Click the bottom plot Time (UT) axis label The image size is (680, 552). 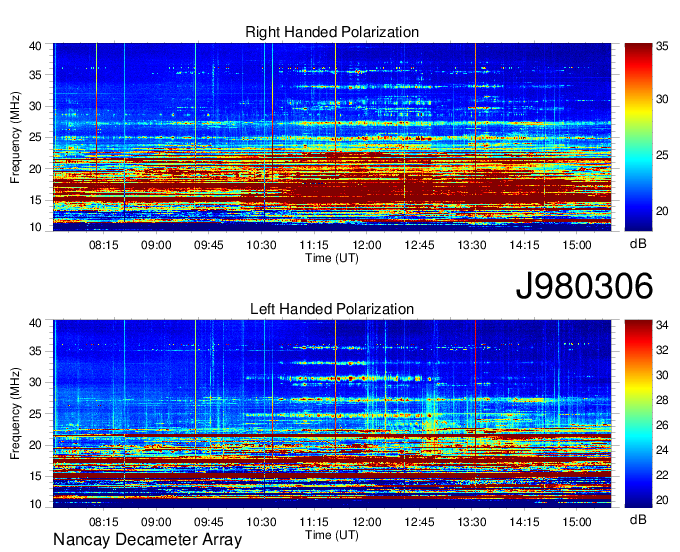tap(332, 535)
